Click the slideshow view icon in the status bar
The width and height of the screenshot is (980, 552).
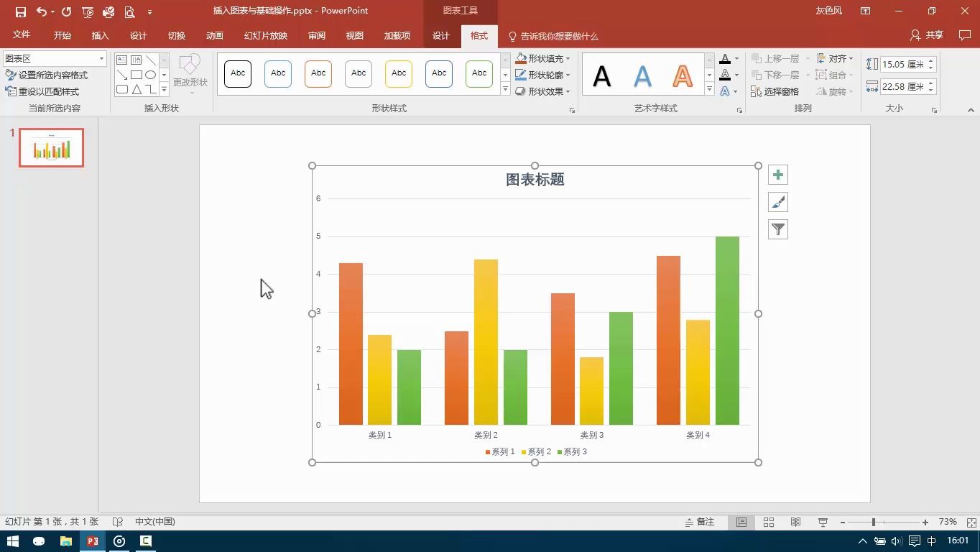[x=822, y=522]
